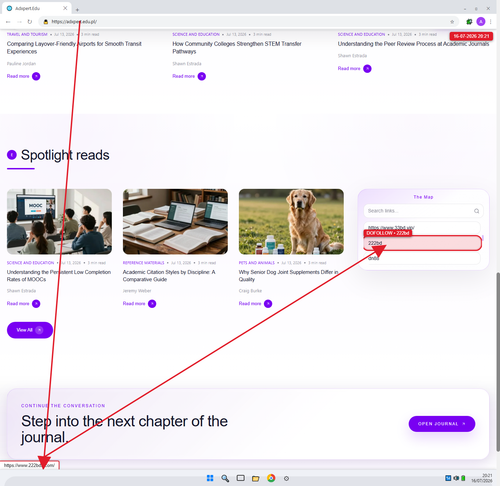
Task: Click the Read more arrow under the Citation Styles article
Action: tap(152, 304)
